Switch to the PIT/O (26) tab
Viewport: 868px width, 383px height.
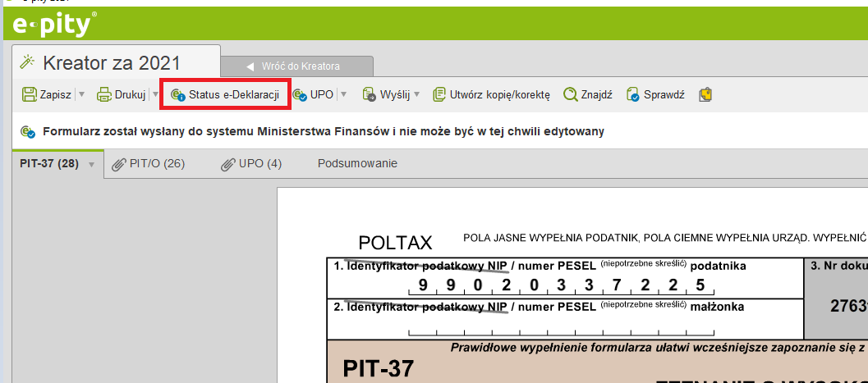tap(149, 163)
